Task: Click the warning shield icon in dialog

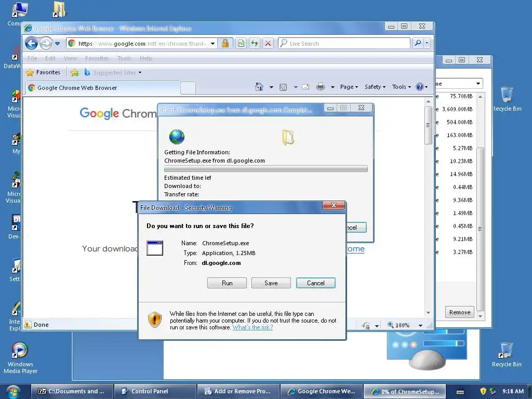Action: click(155, 320)
